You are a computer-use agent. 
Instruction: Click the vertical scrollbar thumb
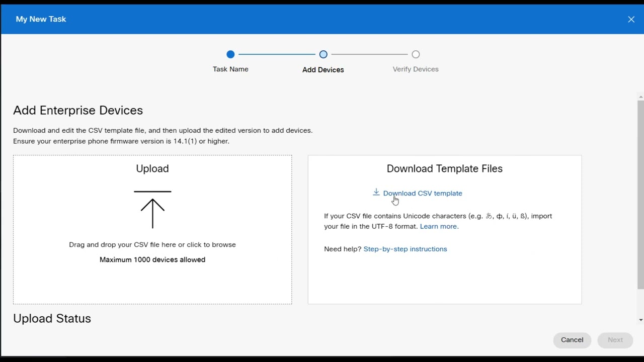pyautogui.click(x=640, y=195)
